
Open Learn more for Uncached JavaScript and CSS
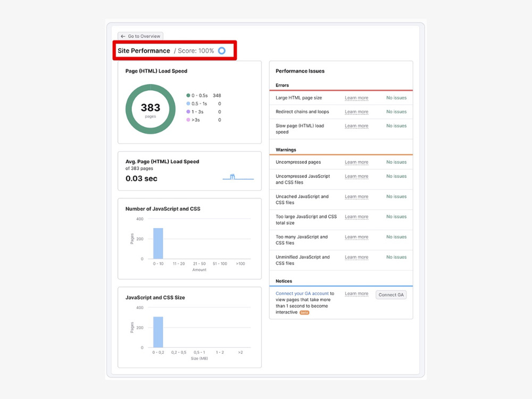pos(356,196)
